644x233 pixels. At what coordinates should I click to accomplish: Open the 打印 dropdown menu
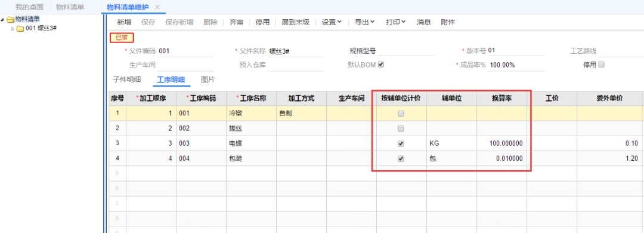click(x=396, y=22)
